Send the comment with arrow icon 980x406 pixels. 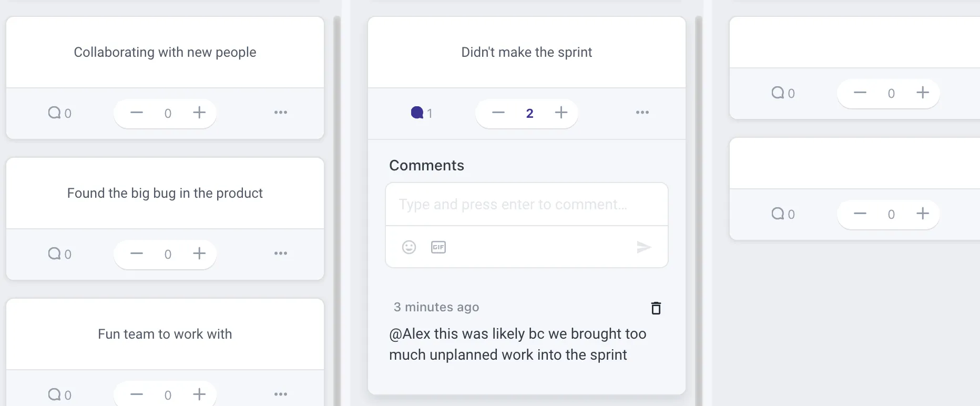644,247
